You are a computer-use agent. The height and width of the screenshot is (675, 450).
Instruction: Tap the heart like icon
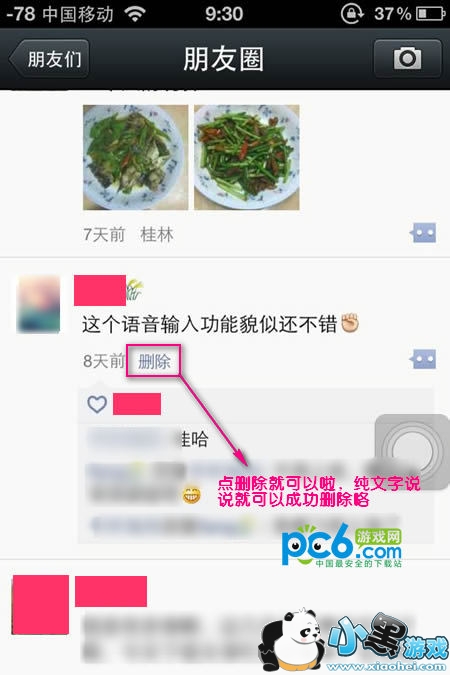click(97, 404)
